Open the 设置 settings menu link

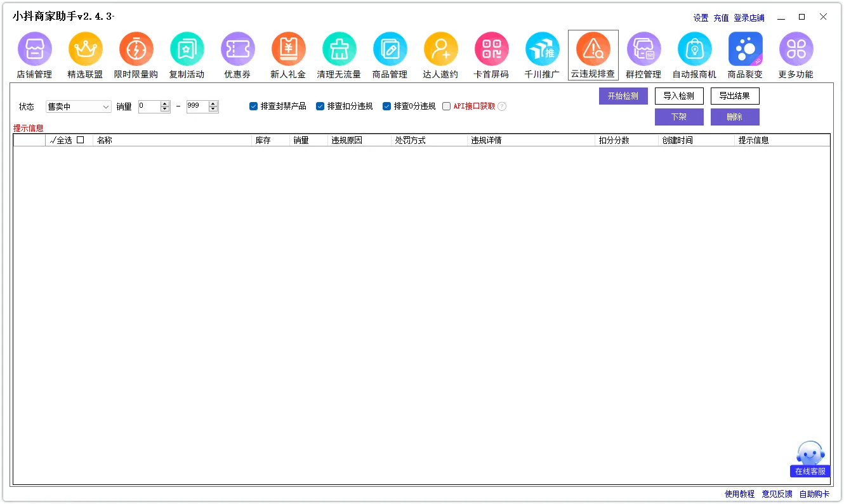click(x=701, y=18)
